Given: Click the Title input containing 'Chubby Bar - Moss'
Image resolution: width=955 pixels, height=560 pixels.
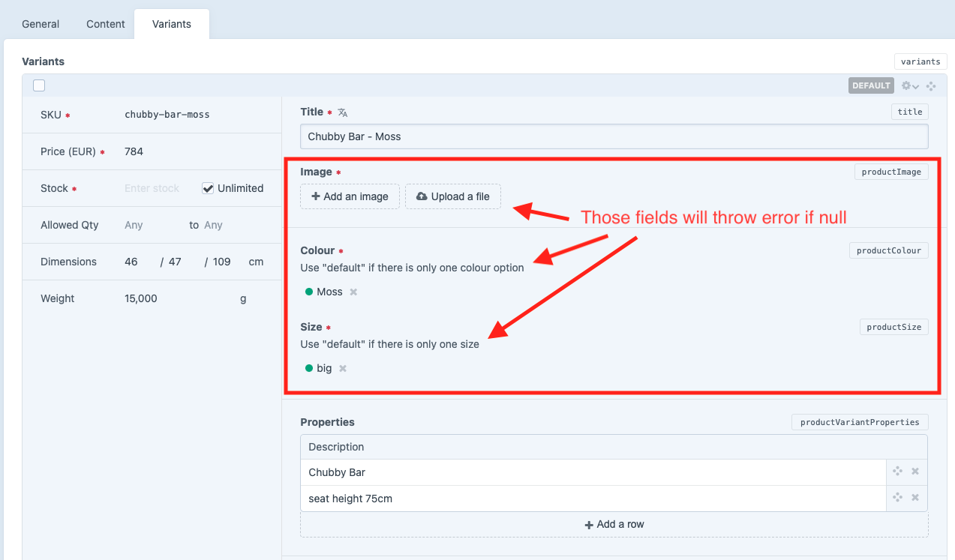Looking at the screenshot, I should (614, 136).
